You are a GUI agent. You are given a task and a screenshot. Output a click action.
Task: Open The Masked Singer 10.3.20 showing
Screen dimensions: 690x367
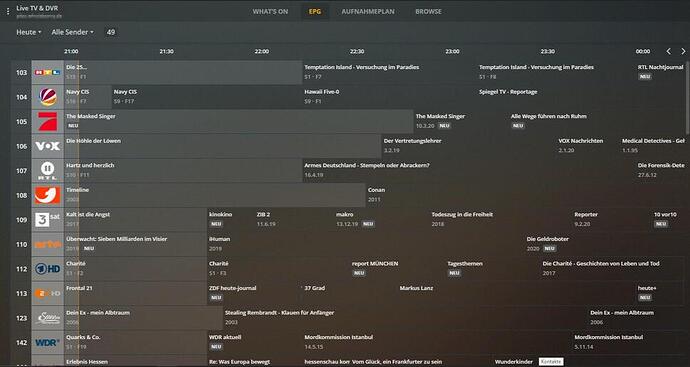[x=461, y=121]
